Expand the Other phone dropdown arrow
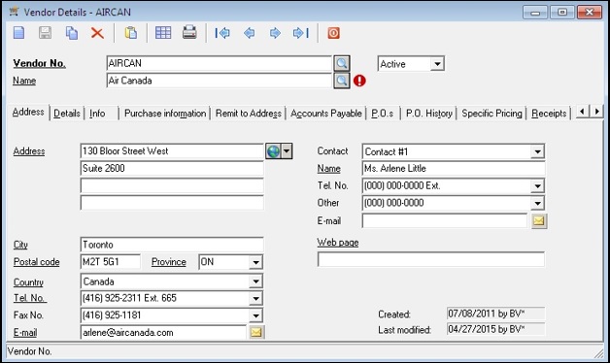This screenshot has height=364, width=610. tap(537, 203)
